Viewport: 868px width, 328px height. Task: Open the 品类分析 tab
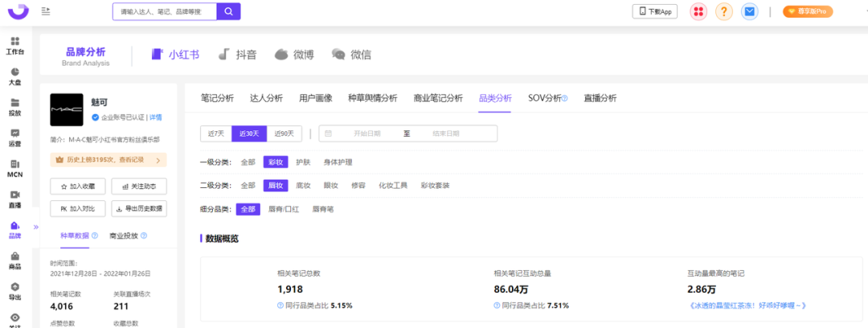[x=495, y=98]
